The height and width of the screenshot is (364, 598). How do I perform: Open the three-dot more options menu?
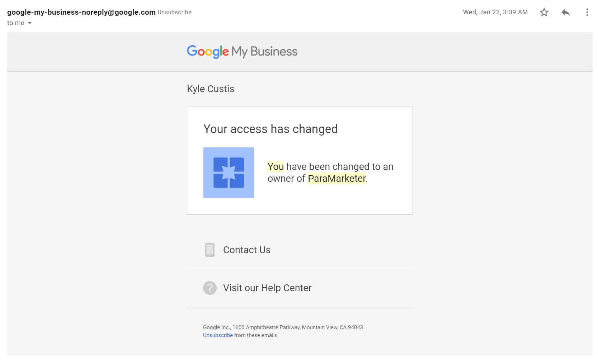(x=587, y=13)
